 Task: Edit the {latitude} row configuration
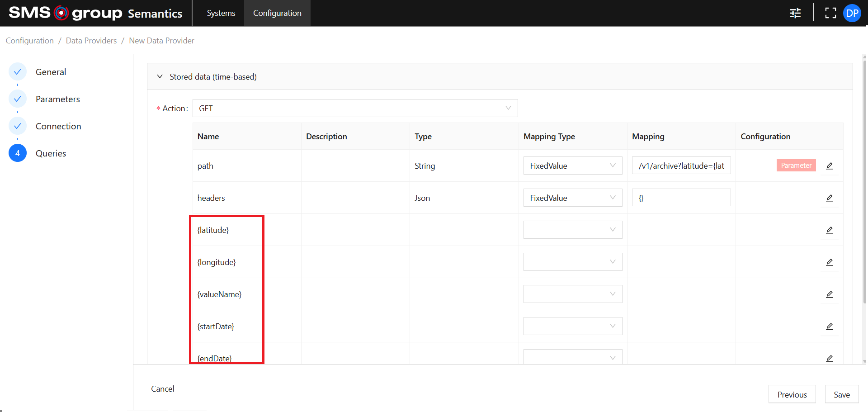(830, 230)
